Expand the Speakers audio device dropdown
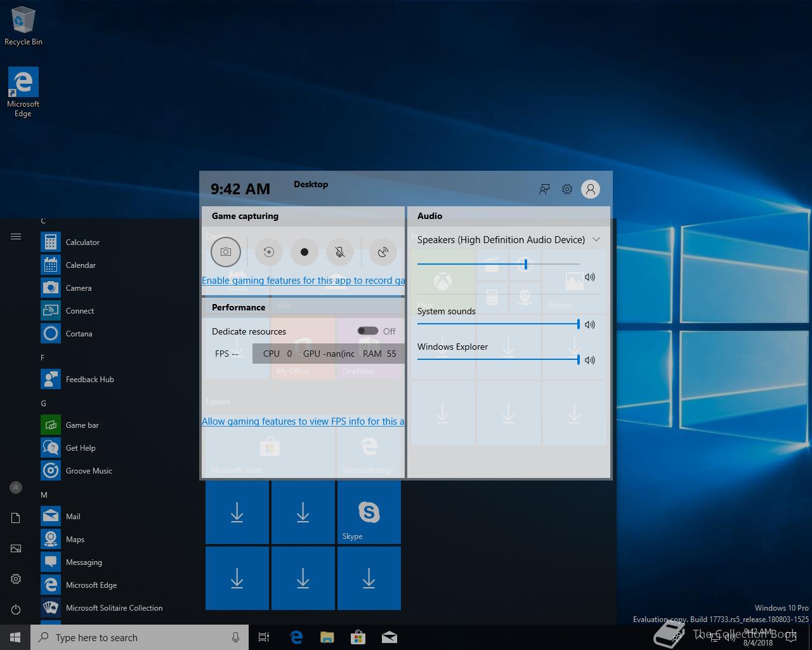This screenshot has width=812, height=650. pos(596,239)
